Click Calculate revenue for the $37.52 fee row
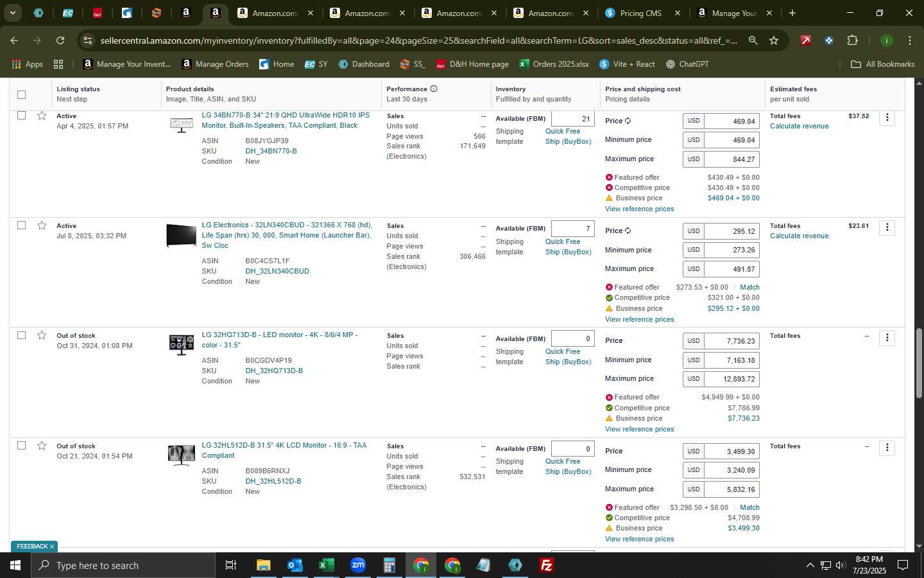This screenshot has height=578, width=924. (799, 126)
